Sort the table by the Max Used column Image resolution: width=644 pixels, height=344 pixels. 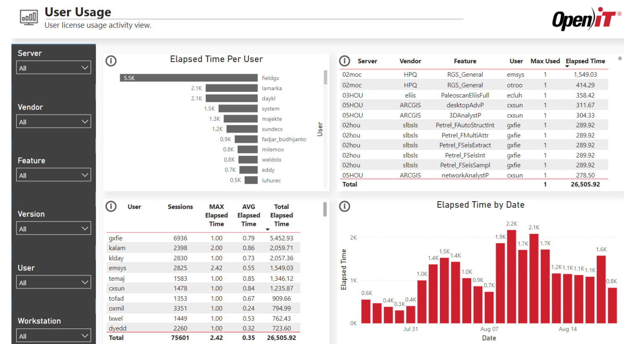[x=545, y=61]
